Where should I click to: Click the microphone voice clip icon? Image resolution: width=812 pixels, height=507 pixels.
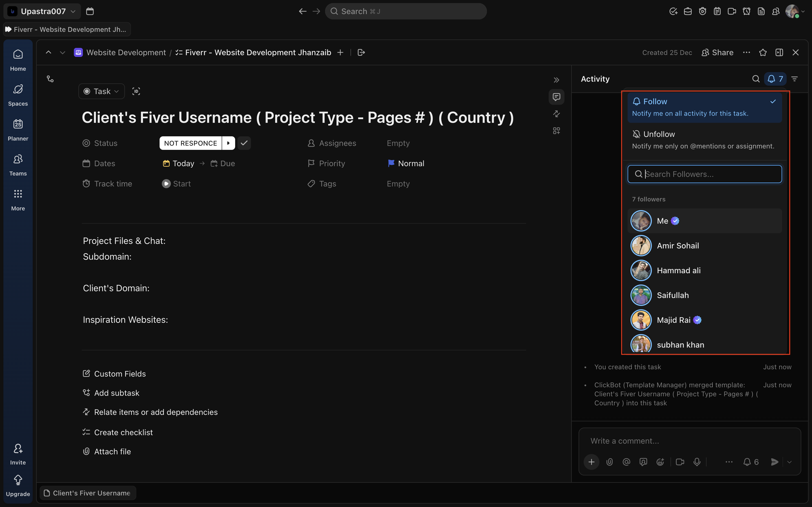697,462
